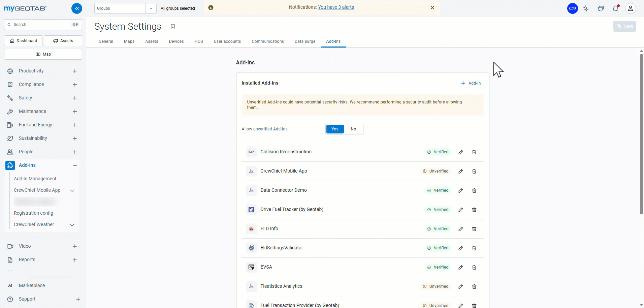The width and height of the screenshot is (644, 308).
Task: Collapse the left navigation sidebar
Action: 77,8
